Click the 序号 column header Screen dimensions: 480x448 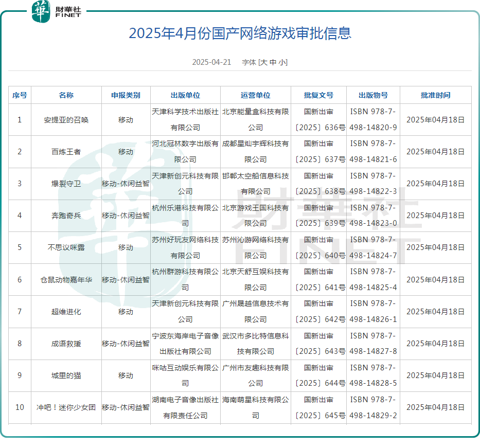coord(20,95)
